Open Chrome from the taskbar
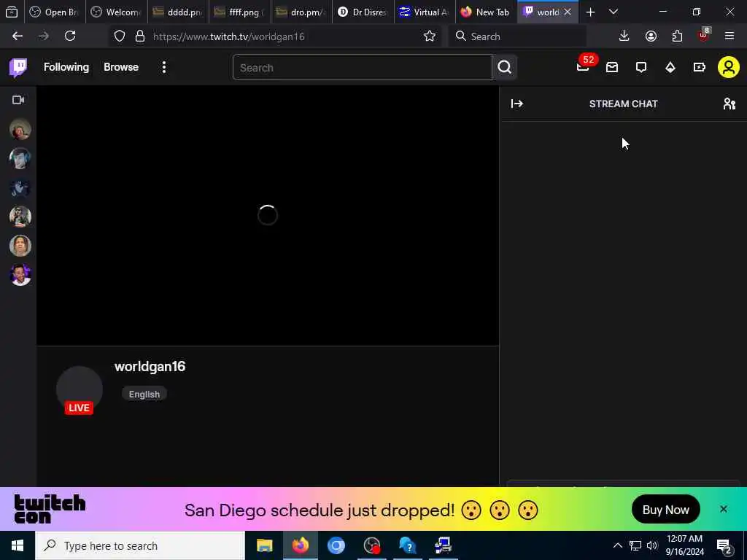747x560 pixels. [x=336, y=545]
